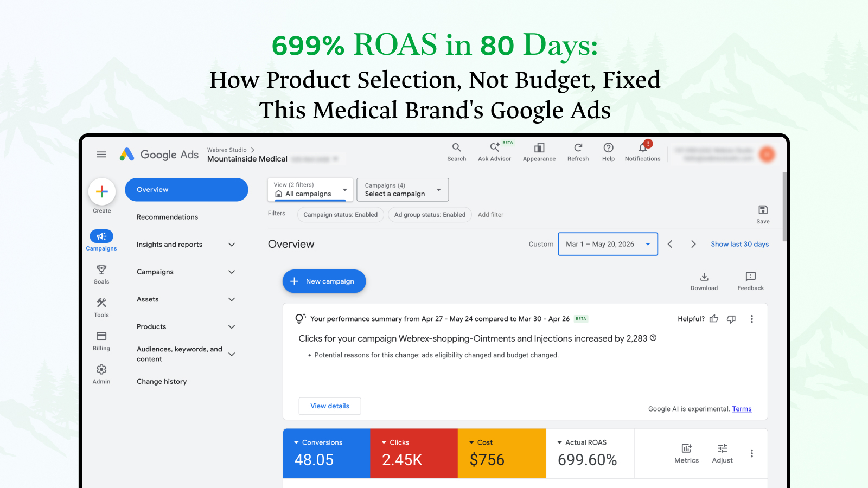Open the date range picker
Image resolution: width=868 pixels, height=488 pixels.
pyautogui.click(x=608, y=244)
